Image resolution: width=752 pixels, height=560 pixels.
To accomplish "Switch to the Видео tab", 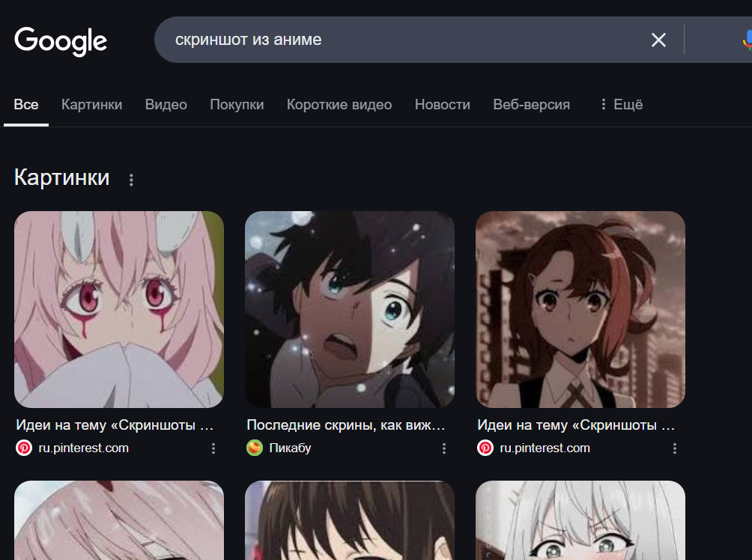I will tap(166, 105).
